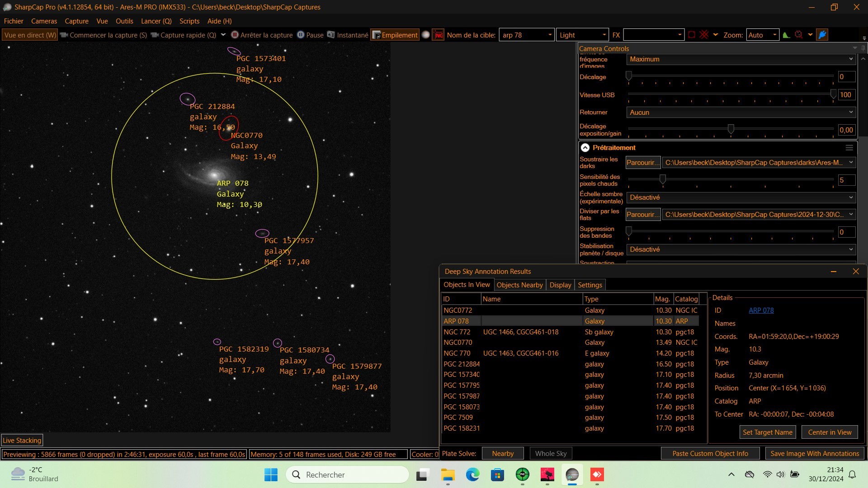
Task: Click the focus magnifier icon in toolbar
Action: point(799,35)
